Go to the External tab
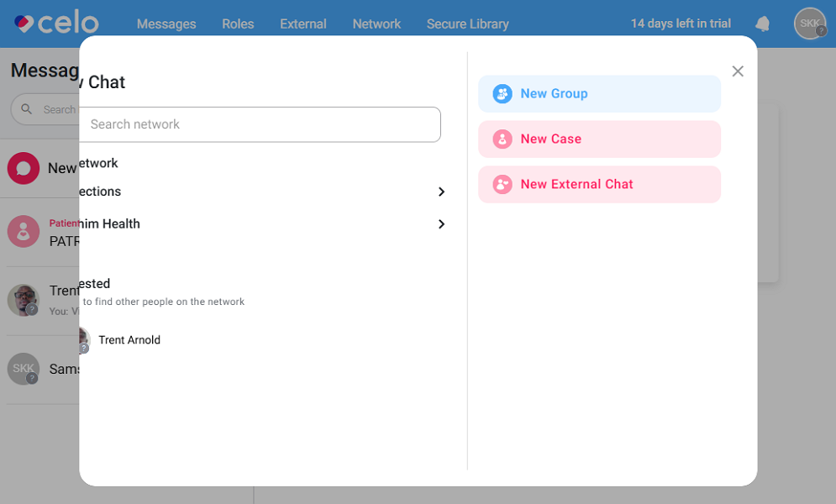Screen dimensions: 836x504 pos(303,24)
